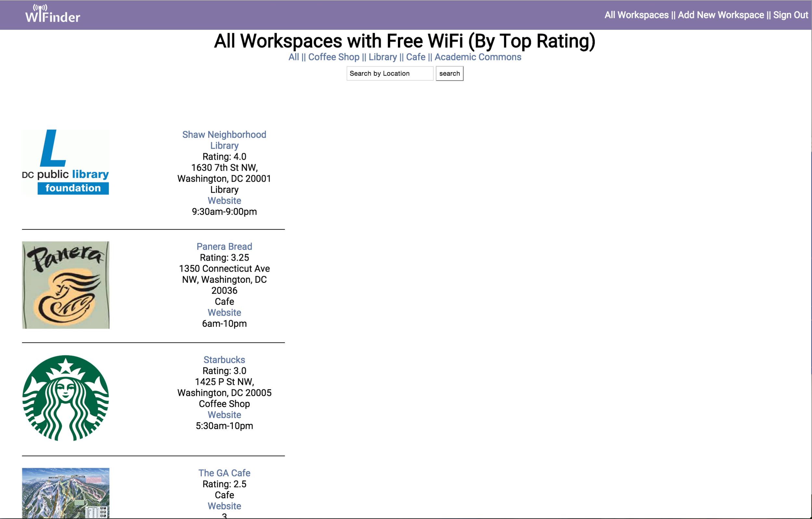
Task: Open The GA Cafe workspace page
Action: click(x=224, y=473)
